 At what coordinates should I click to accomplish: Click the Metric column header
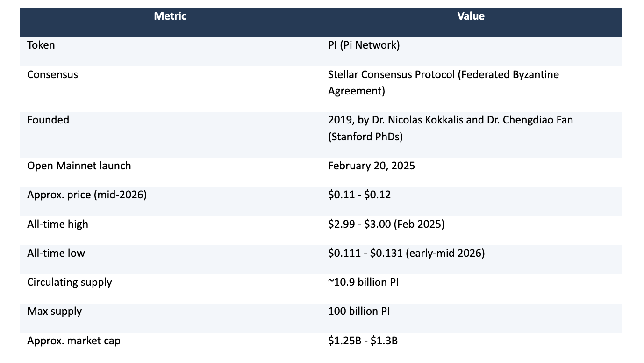(x=170, y=16)
